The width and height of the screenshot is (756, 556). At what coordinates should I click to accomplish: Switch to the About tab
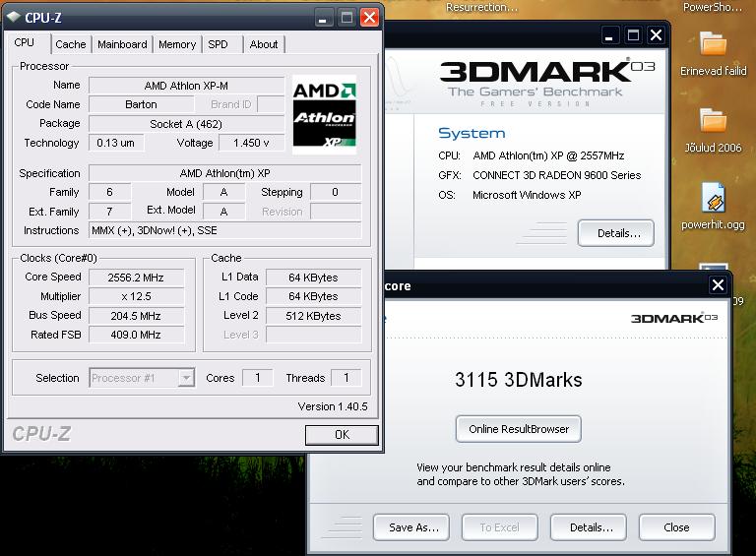[x=264, y=44]
